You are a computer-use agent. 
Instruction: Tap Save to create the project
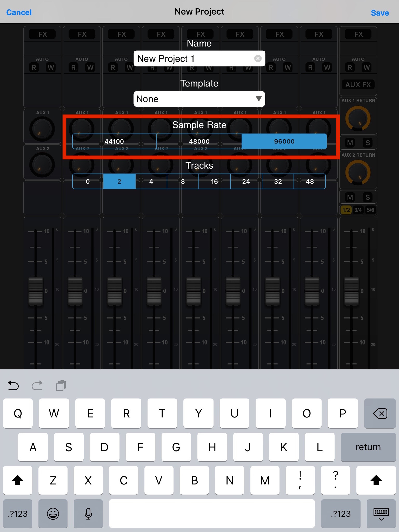pyautogui.click(x=380, y=13)
